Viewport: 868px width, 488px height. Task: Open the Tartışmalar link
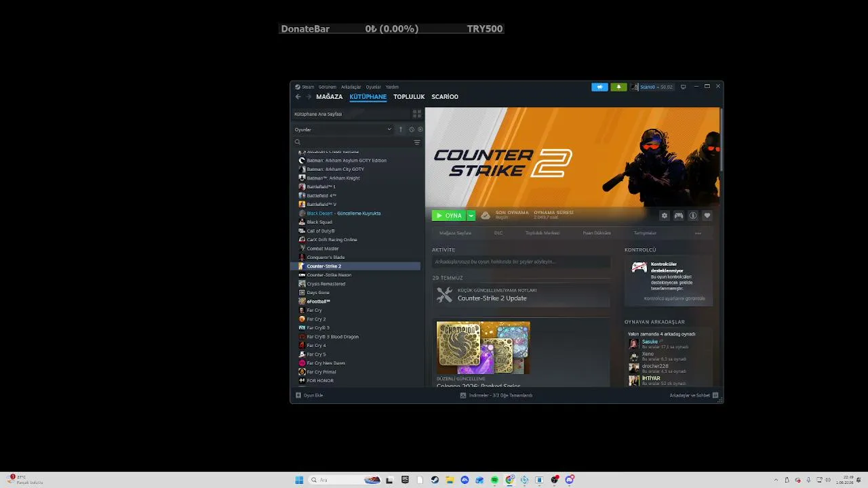(x=645, y=233)
